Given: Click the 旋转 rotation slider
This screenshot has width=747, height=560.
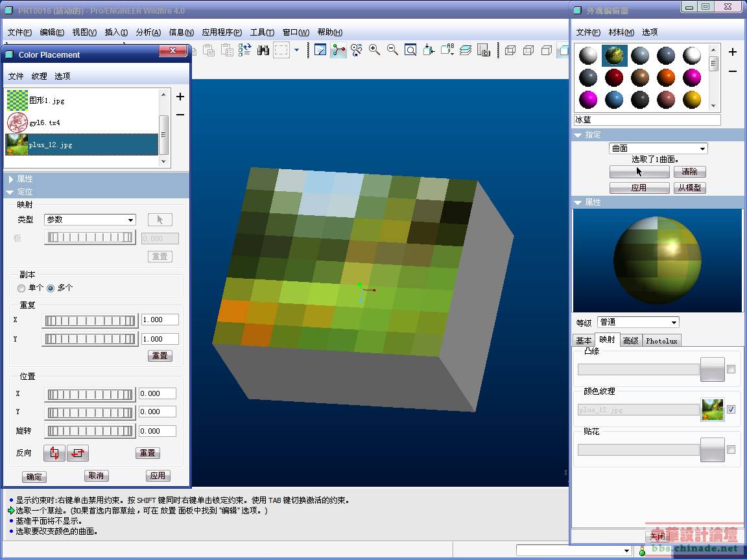Looking at the screenshot, I should point(90,431).
